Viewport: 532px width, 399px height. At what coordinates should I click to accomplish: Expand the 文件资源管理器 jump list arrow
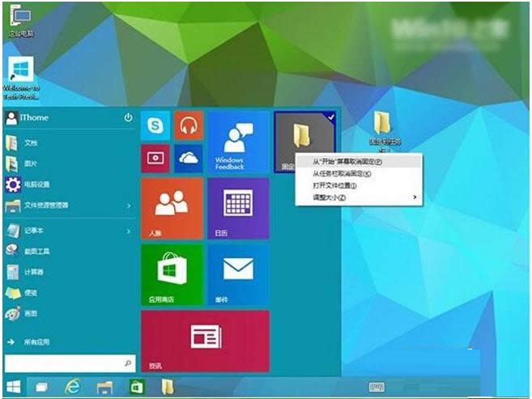[129, 206]
